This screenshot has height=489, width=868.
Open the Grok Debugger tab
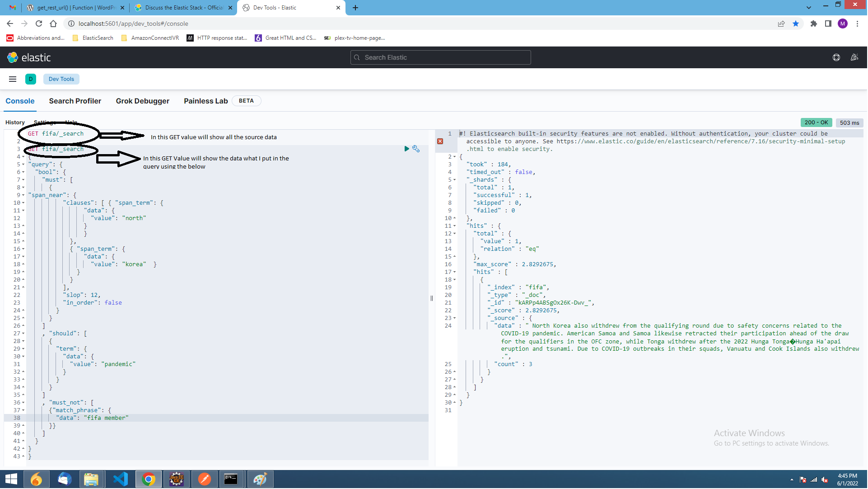pos(143,101)
